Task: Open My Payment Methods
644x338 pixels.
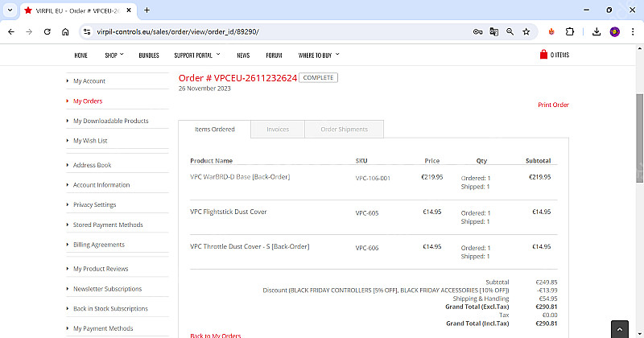Action: [103, 328]
